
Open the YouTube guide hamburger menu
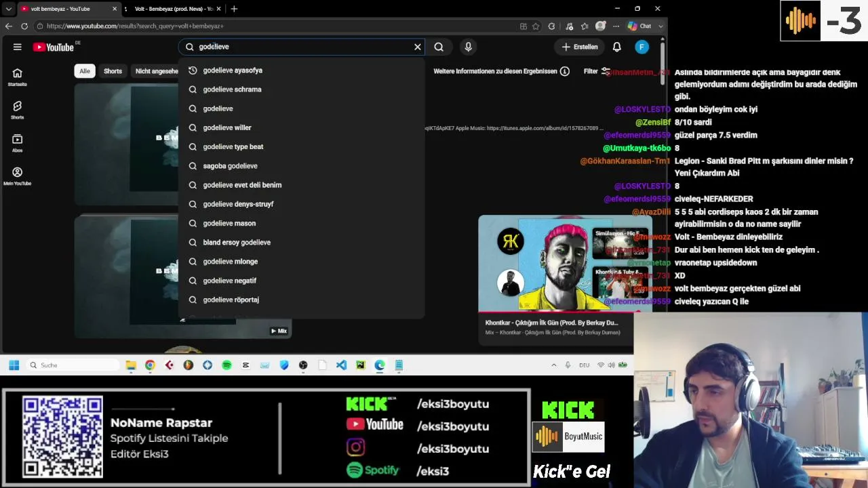tap(18, 47)
